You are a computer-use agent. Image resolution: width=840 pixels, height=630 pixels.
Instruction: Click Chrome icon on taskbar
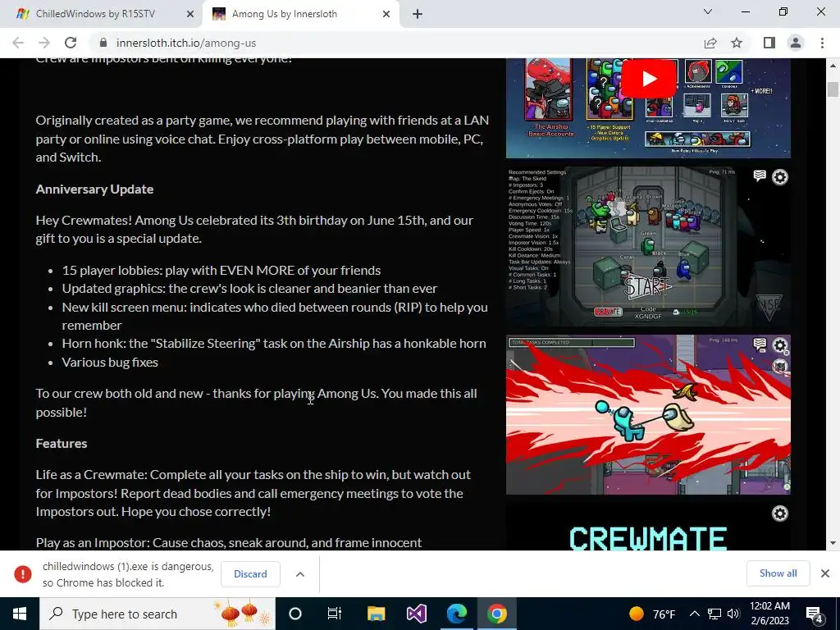(x=496, y=614)
